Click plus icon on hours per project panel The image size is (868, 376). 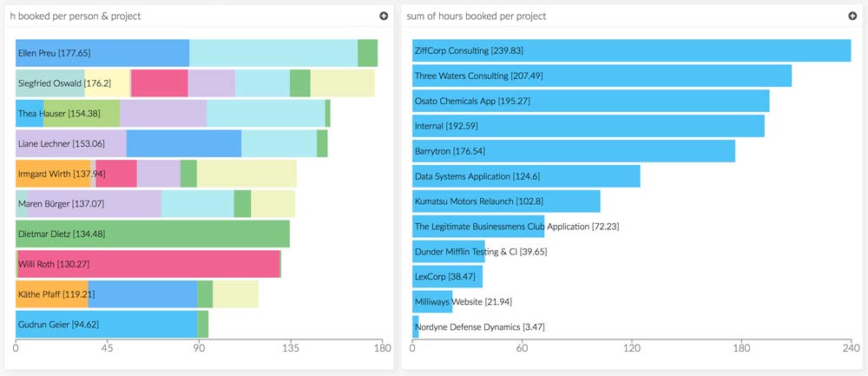click(852, 16)
